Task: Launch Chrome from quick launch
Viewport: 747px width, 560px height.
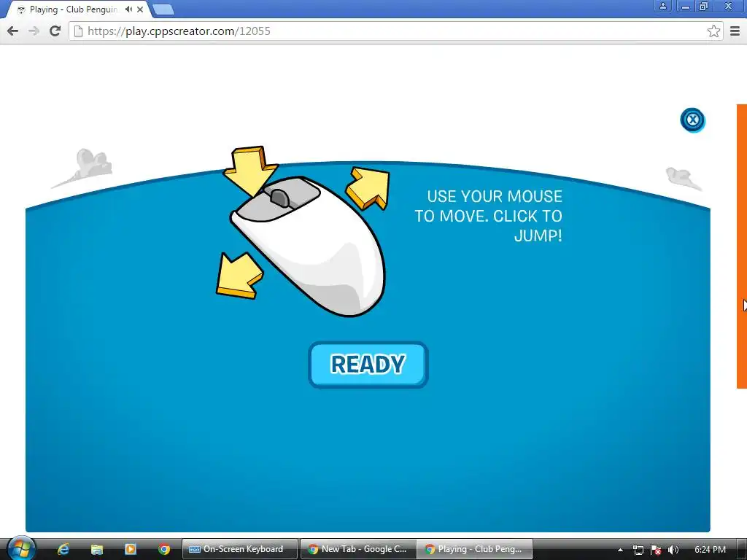Action: pyautogui.click(x=164, y=549)
